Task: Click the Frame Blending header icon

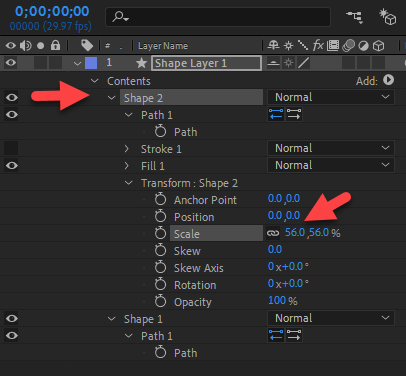Action: 333,45
